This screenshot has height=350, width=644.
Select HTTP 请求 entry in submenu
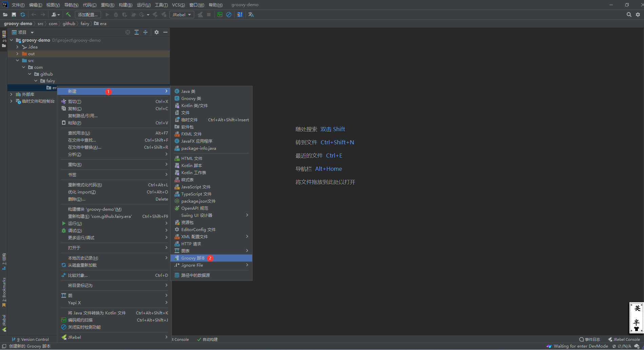pyautogui.click(x=212, y=244)
